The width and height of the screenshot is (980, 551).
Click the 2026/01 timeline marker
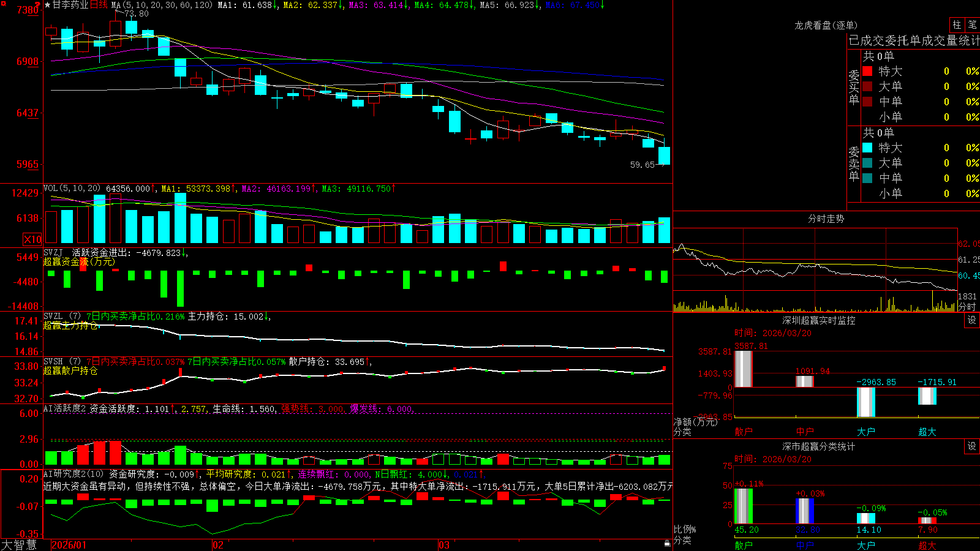click(69, 545)
